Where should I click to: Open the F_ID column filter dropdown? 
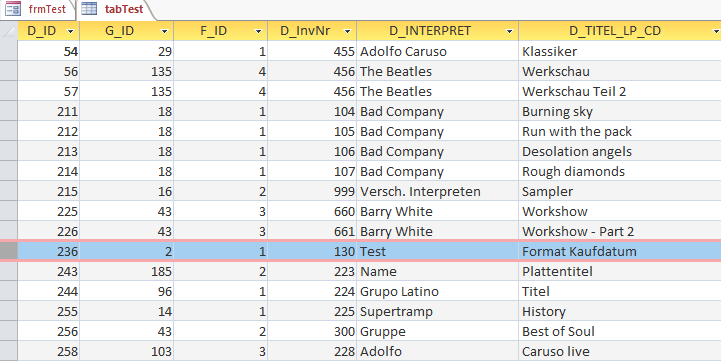258,31
